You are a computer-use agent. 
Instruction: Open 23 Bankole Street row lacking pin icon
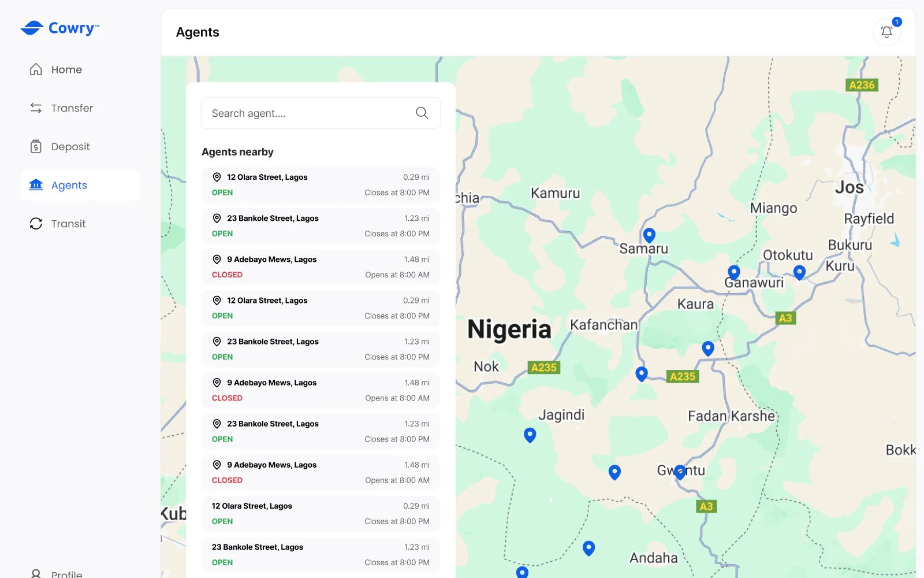click(321, 555)
